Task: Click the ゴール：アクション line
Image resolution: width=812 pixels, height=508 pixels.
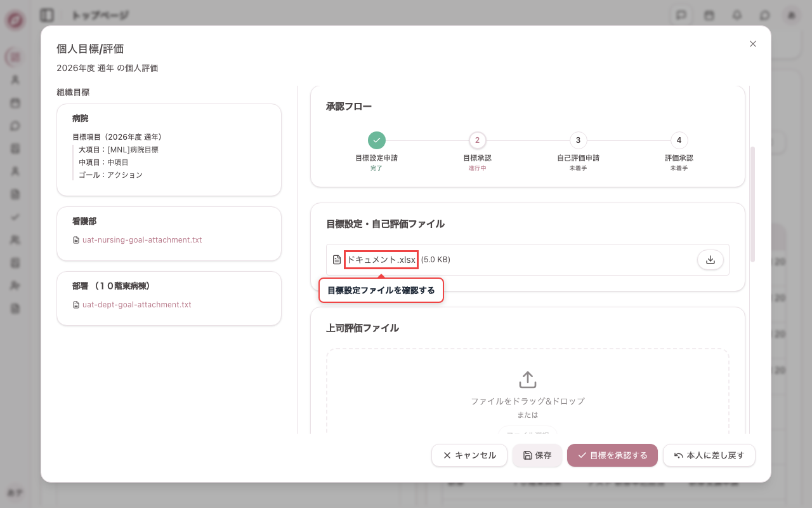Action: (x=110, y=175)
